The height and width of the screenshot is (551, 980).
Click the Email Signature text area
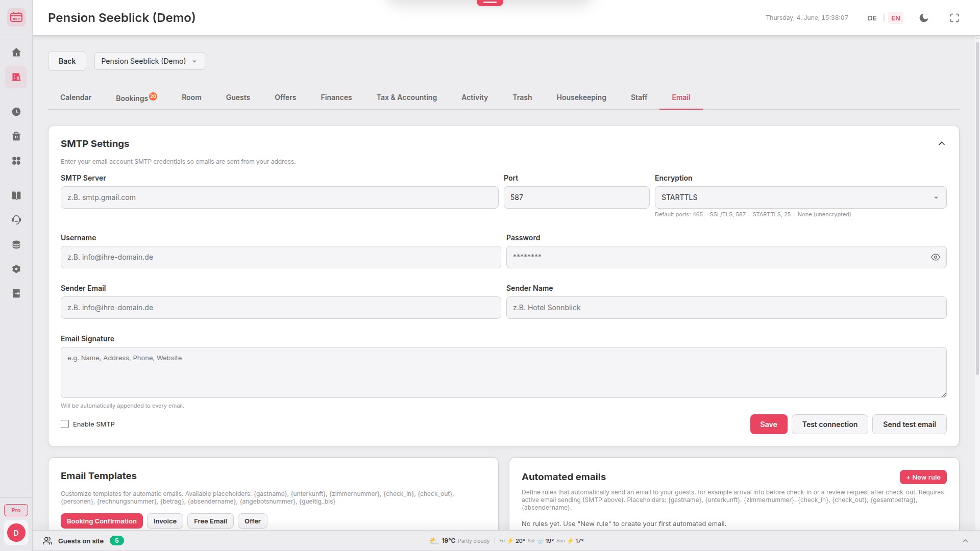504,372
